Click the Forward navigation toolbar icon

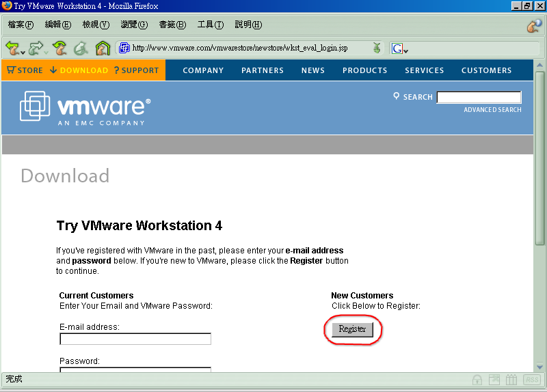[36, 48]
